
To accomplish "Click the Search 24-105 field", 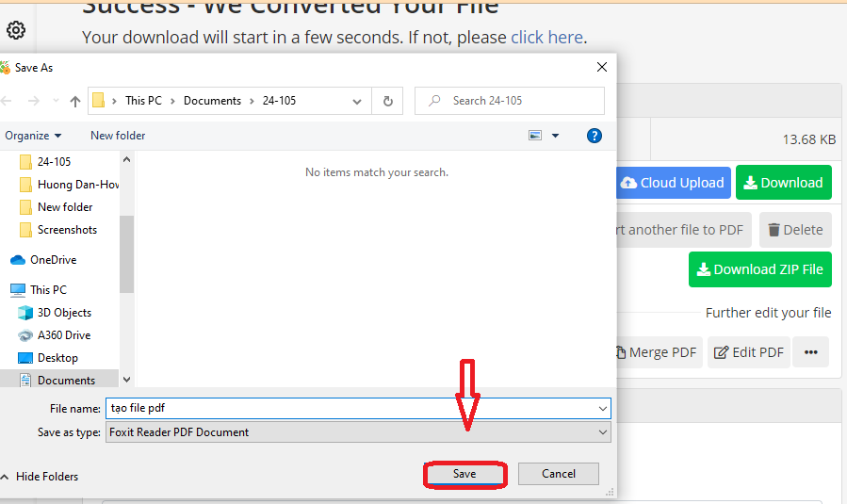I will click(510, 101).
